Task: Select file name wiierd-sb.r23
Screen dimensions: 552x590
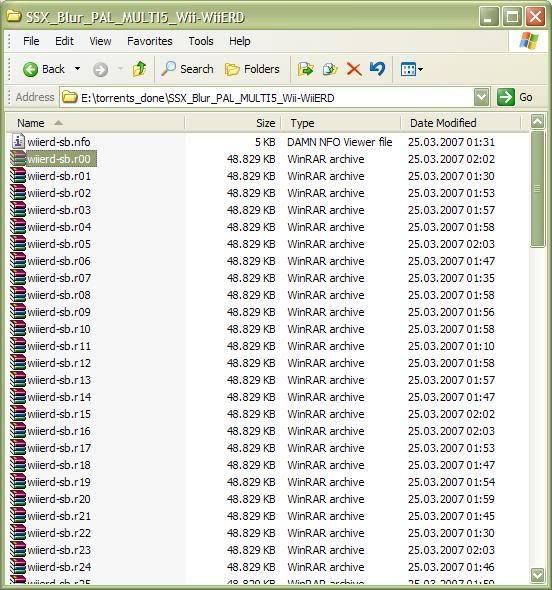Action: [x=59, y=550]
